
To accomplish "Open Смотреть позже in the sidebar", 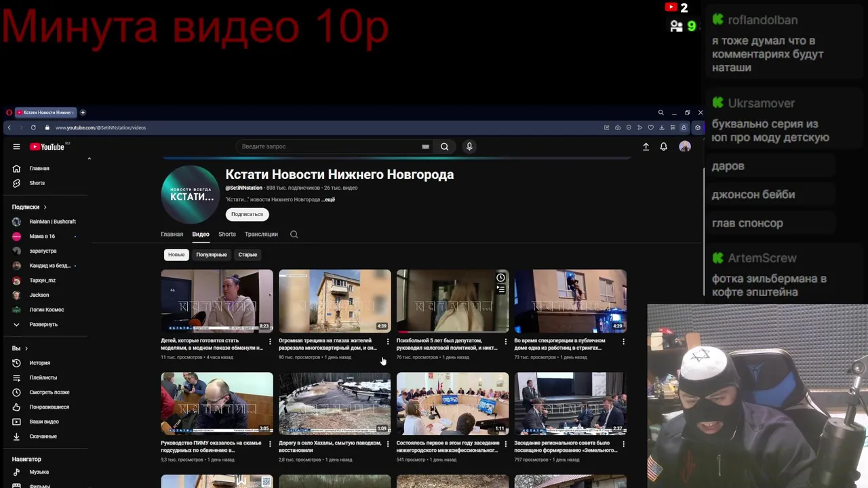I will pos(49,392).
